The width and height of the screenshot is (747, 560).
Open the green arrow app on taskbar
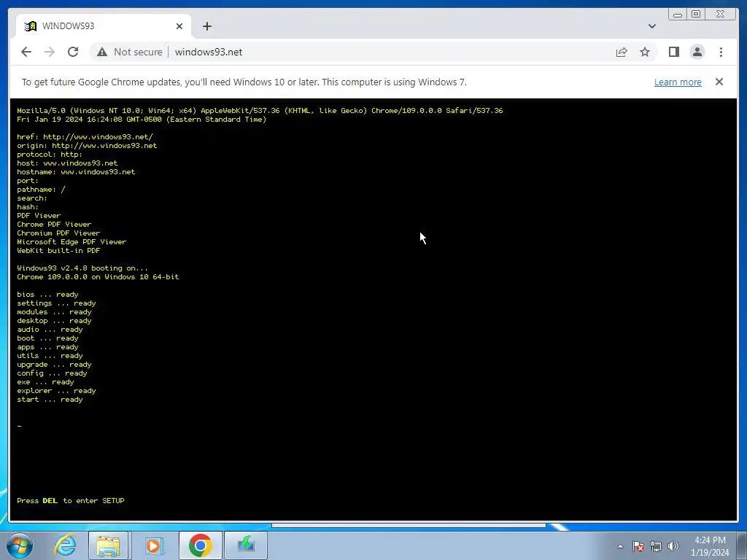click(246, 545)
